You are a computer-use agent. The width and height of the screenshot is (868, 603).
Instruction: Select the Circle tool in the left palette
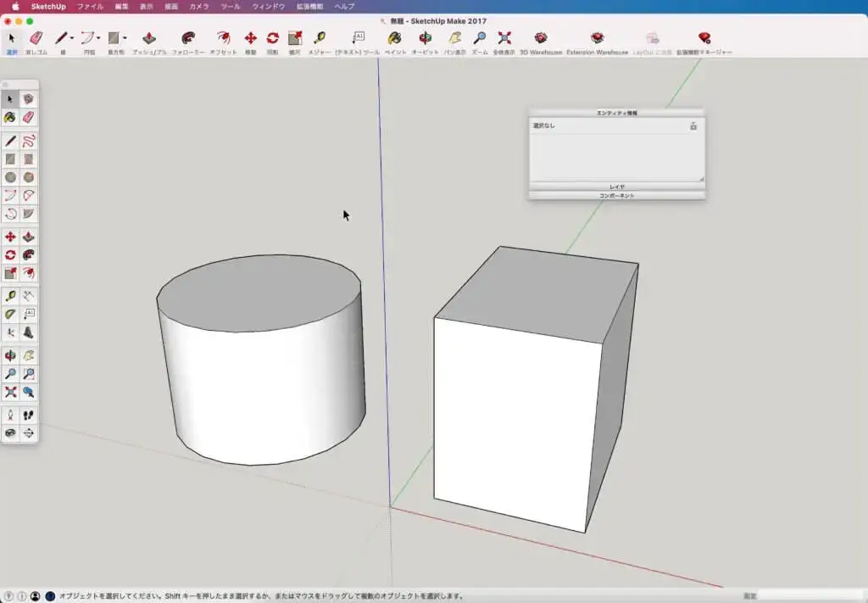pos(10,177)
